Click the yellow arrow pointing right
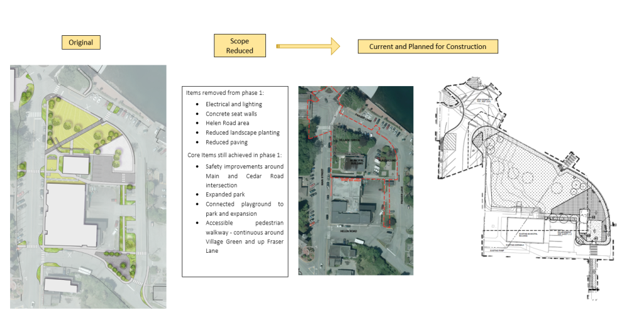Viewport: 644px width, 327px height. coord(308,46)
